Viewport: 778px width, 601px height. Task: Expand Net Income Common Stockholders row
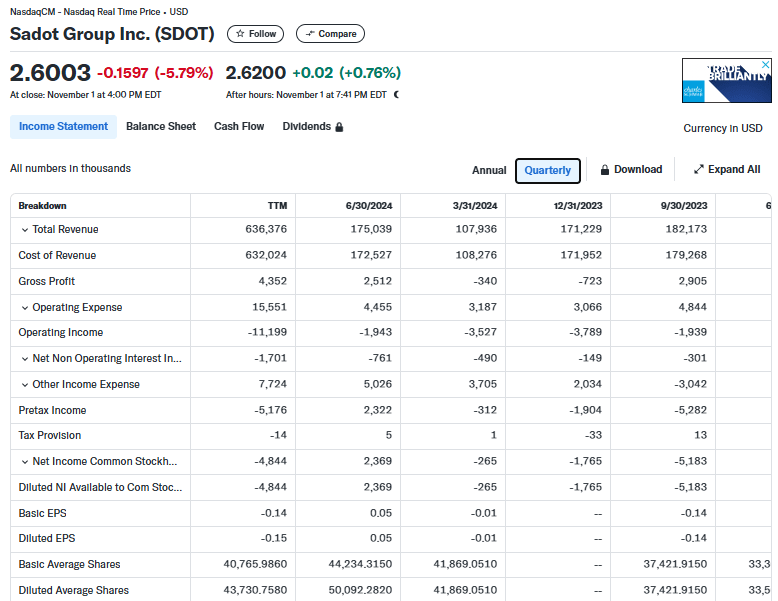coord(25,462)
